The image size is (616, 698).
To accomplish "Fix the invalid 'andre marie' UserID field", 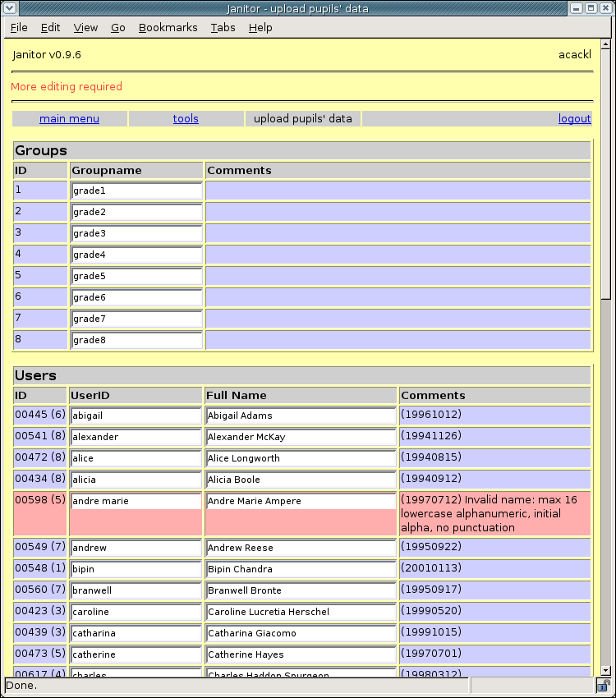I will [136, 501].
